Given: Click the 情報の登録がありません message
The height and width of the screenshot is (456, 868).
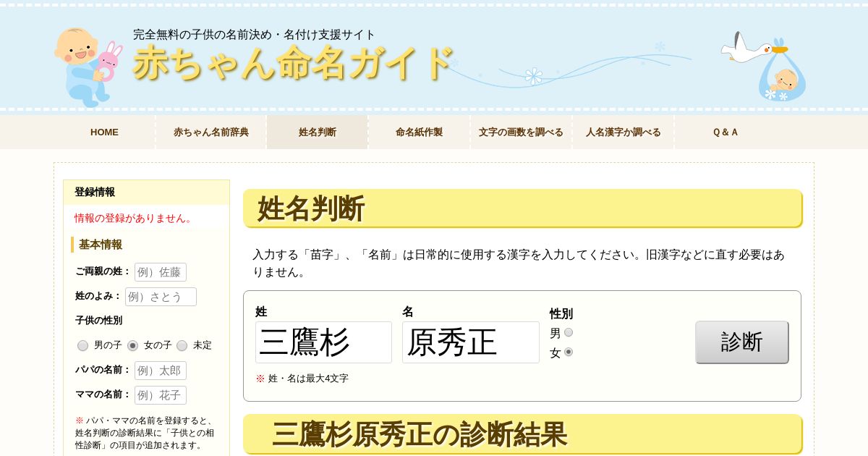Looking at the screenshot, I should point(135,218).
